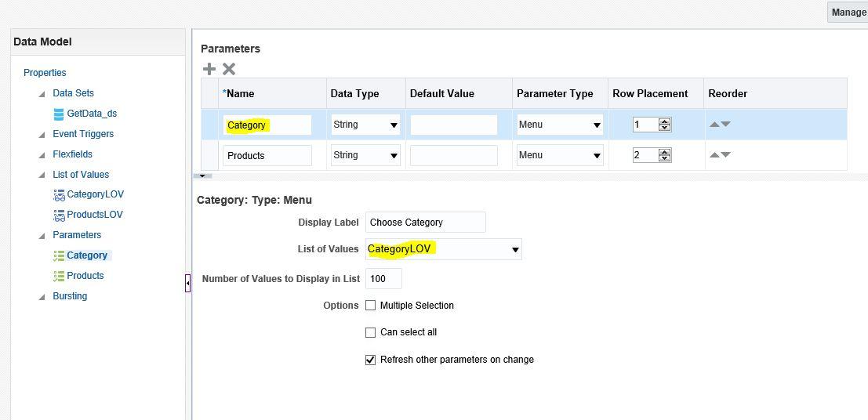The image size is (868, 420).
Task: Open the Products row Parameter Type dropdown
Action: pyautogui.click(x=560, y=155)
